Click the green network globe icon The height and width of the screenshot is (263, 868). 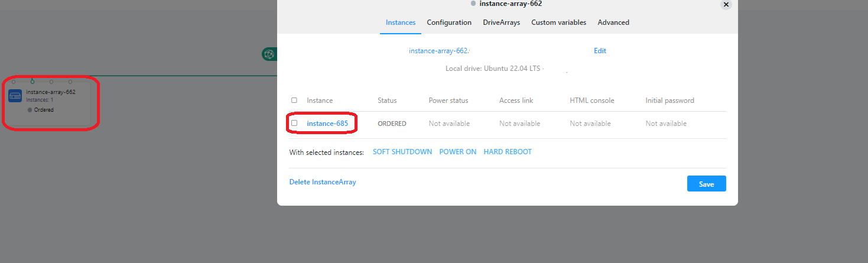[269, 54]
